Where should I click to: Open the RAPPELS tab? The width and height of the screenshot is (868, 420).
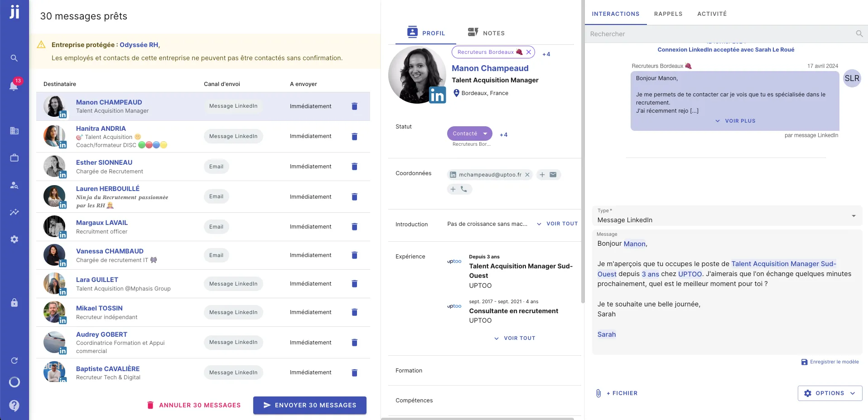tap(668, 14)
